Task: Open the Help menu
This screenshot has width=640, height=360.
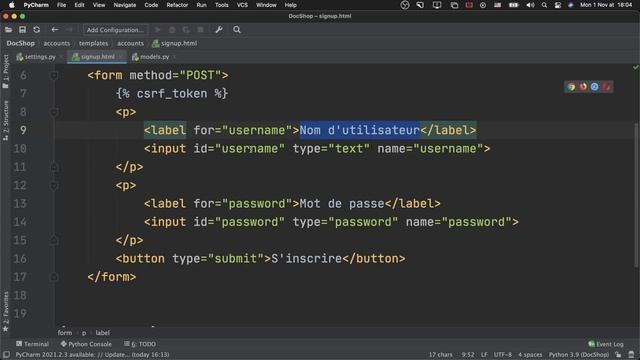Action: tap(291, 5)
